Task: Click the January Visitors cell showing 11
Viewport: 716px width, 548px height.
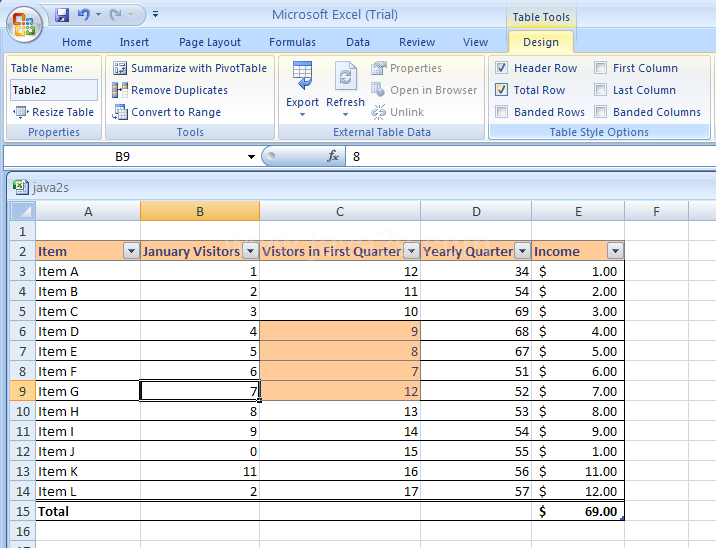Action: 200,471
